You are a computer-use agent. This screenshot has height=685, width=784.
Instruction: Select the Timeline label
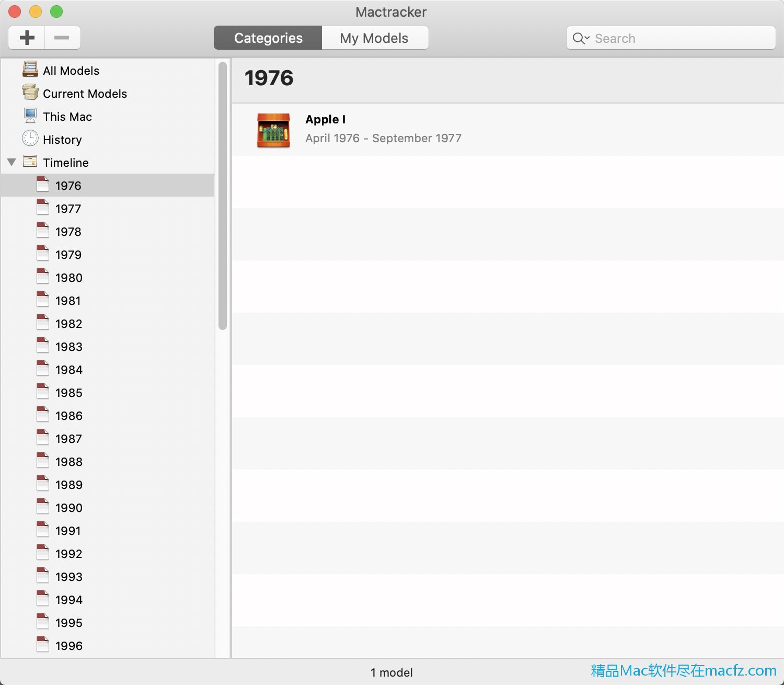pyautogui.click(x=66, y=163)
